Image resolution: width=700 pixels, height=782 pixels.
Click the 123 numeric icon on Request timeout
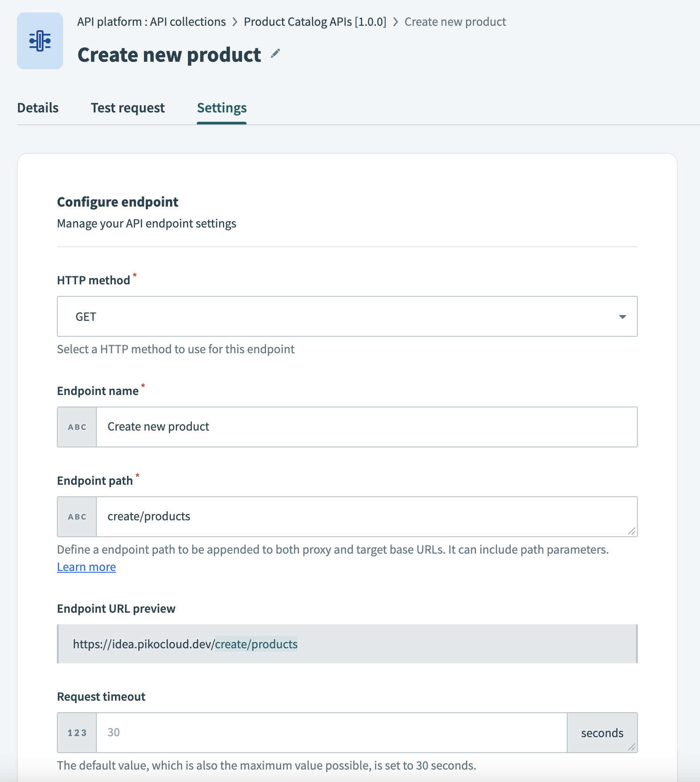(x=76, y=733)
